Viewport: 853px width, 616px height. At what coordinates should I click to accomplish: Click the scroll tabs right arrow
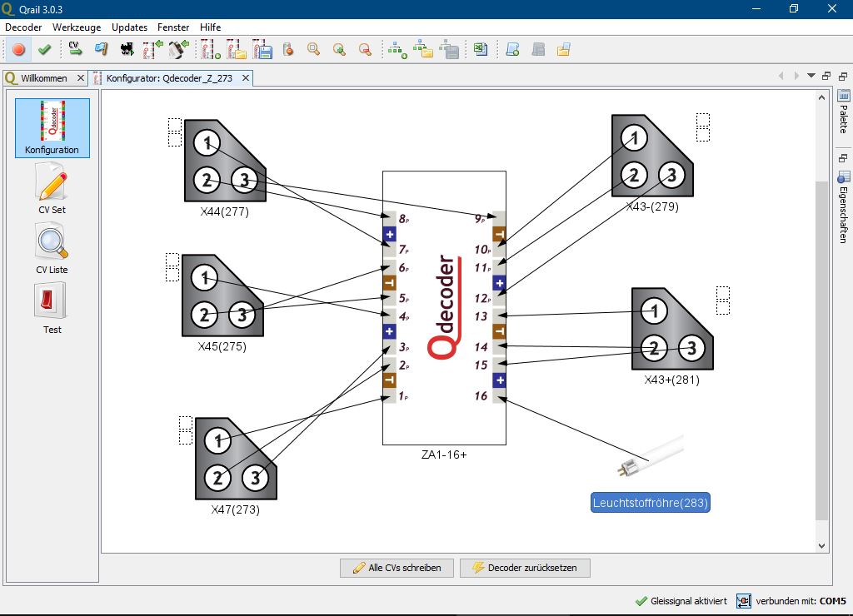[796, 76]
